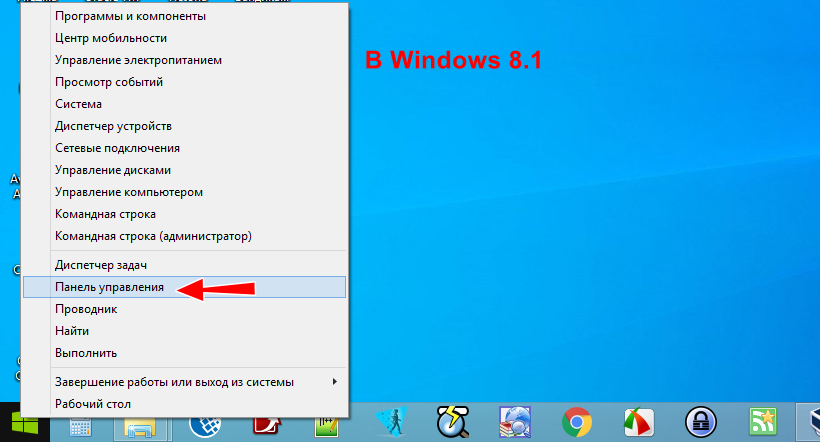Screen dimensions: 820x442
Task: Click the Система menu entry
Action: (x=184, y=104)
